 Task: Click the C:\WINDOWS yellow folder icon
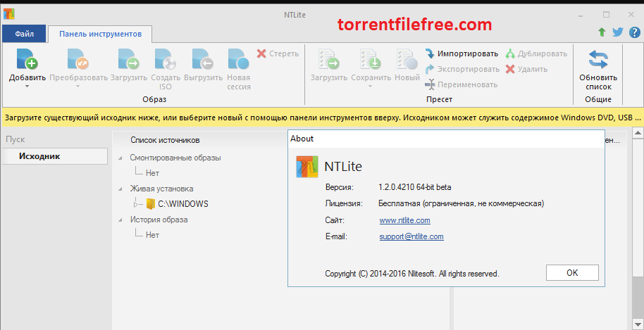[151, 204]
